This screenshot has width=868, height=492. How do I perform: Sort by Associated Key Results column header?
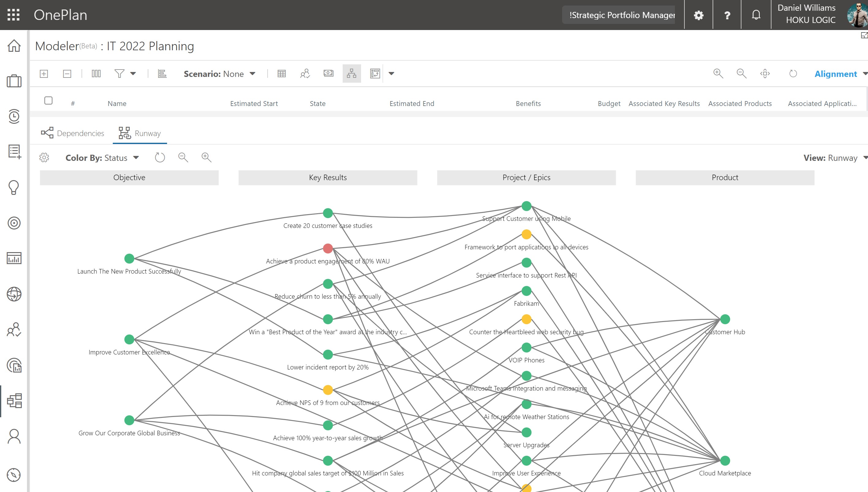[664, 104]
